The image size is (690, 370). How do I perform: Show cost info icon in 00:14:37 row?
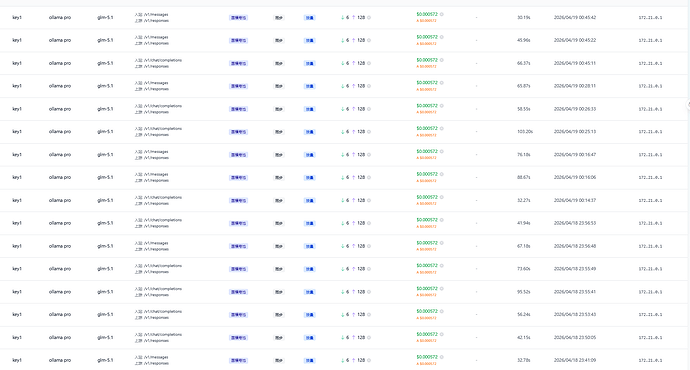[441, 198]
